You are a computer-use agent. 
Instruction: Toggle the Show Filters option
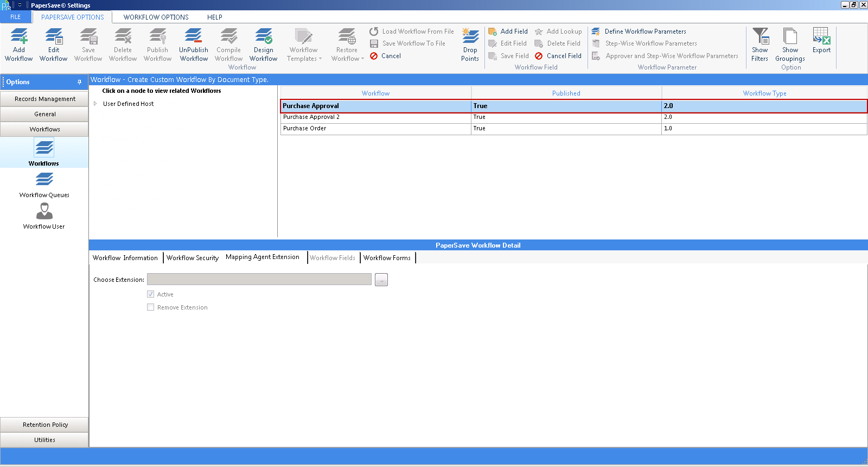point(760,45)
